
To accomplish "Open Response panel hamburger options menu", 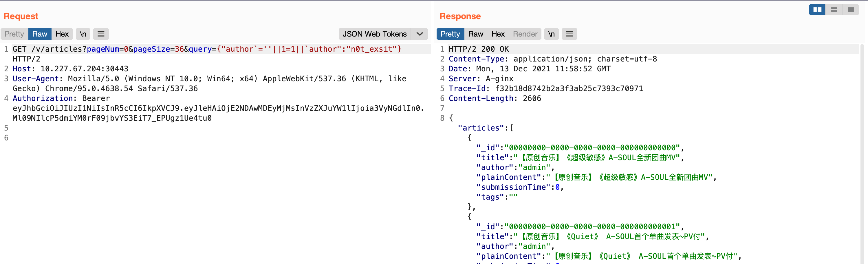I will pos(569,34).
